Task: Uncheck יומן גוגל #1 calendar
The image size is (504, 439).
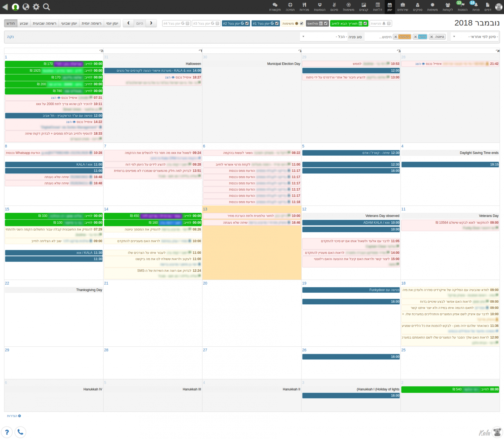Action: (x=277, y=23)
